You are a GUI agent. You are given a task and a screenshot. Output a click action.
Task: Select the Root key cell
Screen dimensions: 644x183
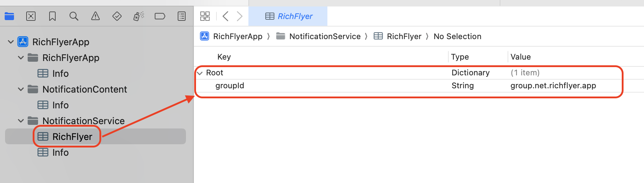point(215,72)
